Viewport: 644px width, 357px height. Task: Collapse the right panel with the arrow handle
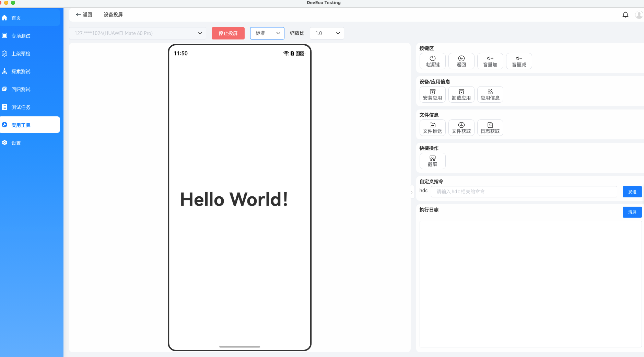pos(412,192)
